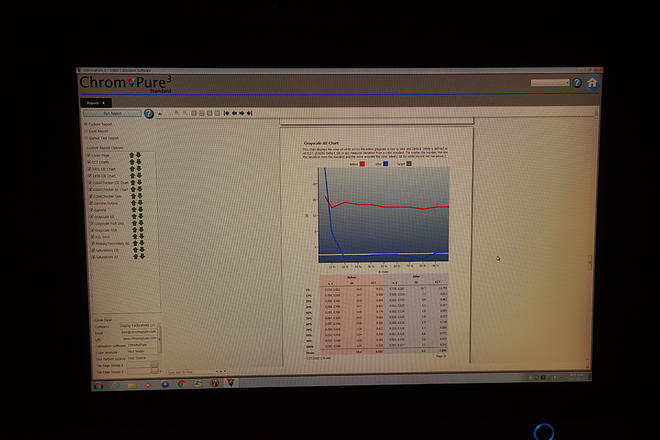Toggle the Gamma checkbox

click(x=92, y=210)
